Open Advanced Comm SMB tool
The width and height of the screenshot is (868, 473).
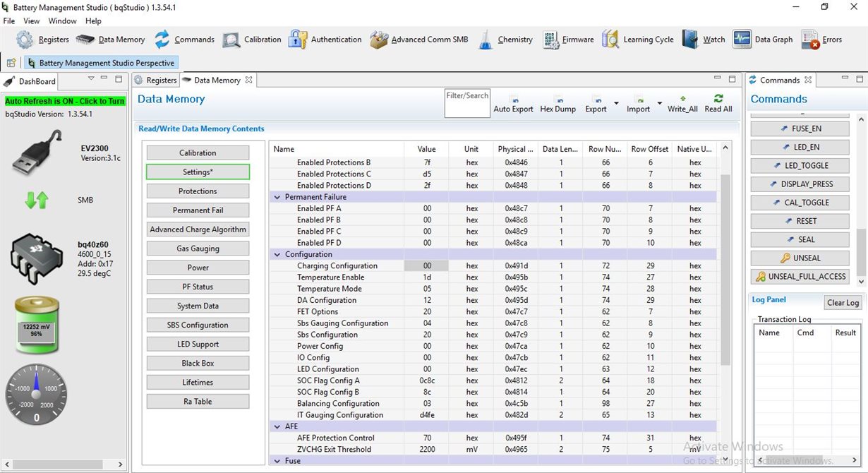coord(418,40)
